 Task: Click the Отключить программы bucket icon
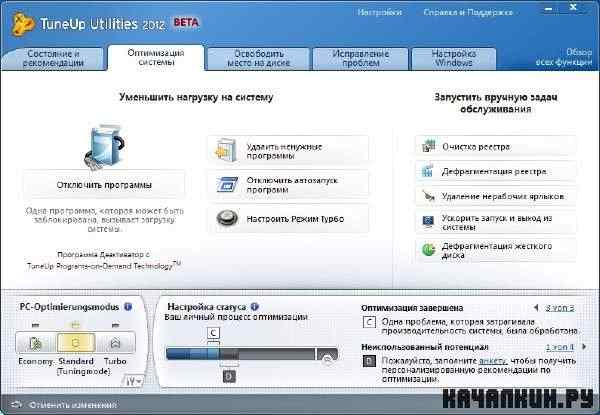tap(104, 148)
